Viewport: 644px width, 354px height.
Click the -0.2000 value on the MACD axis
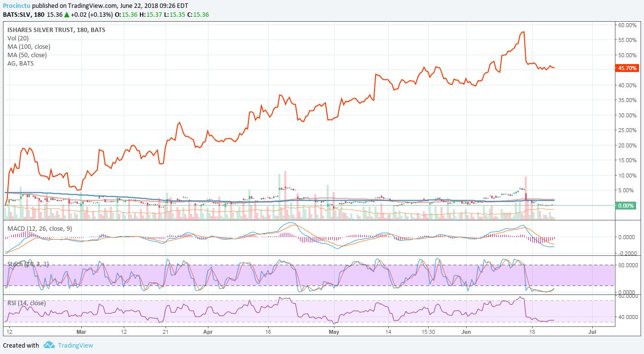coord(628,253)
